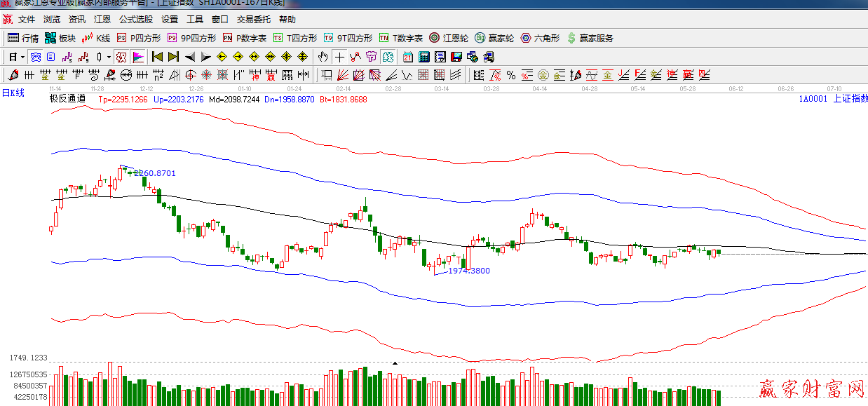Image resolution: width=868 pixels, height=406 pixels.
Task: Open the 交易委托 menu
Action: click(x=253, y=20)
